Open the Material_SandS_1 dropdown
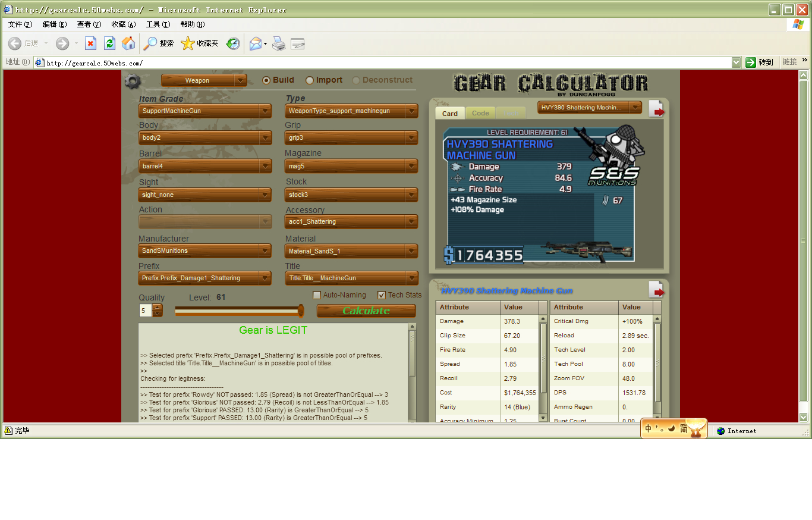Viewport: 812px width, 520px height. 351,251
